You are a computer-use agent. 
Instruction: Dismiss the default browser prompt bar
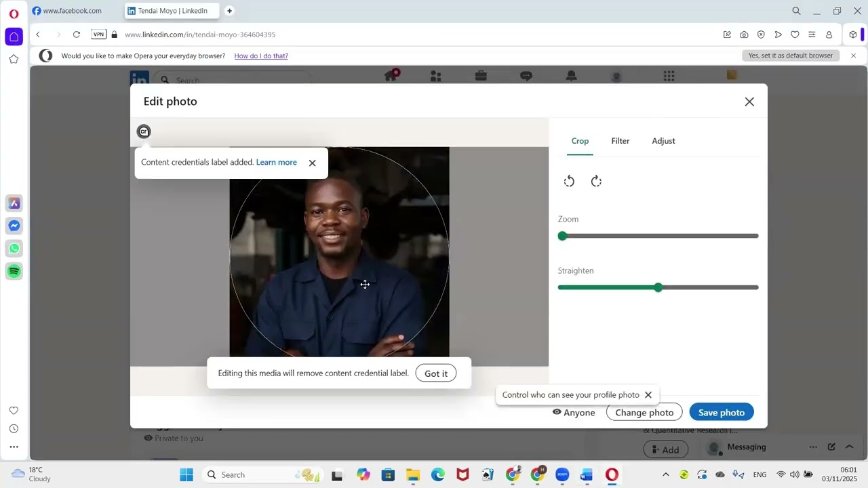click(x=854, y=56)
